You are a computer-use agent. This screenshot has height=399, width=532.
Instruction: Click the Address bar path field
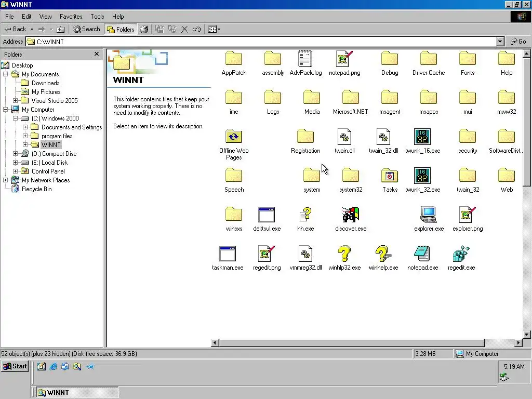(261, 42)
